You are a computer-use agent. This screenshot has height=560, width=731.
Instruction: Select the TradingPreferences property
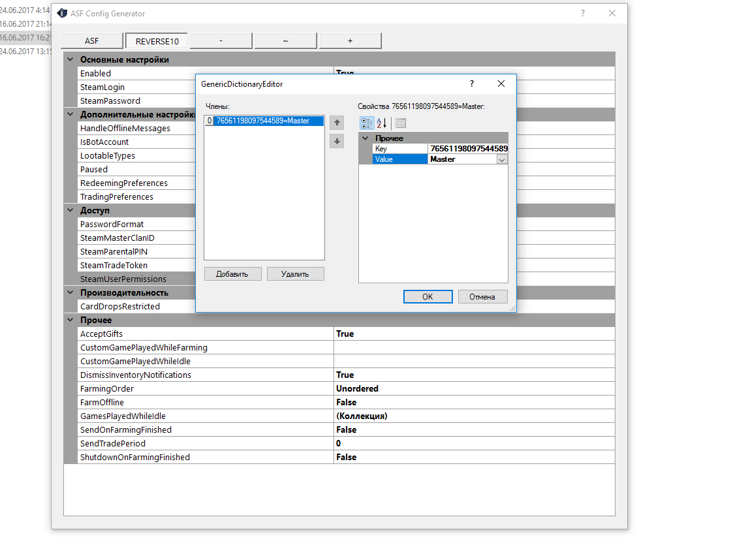[x=136, y=196]
